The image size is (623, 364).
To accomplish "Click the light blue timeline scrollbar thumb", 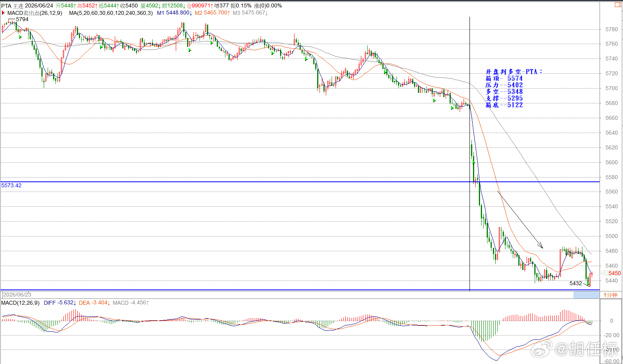I will 586,295.
